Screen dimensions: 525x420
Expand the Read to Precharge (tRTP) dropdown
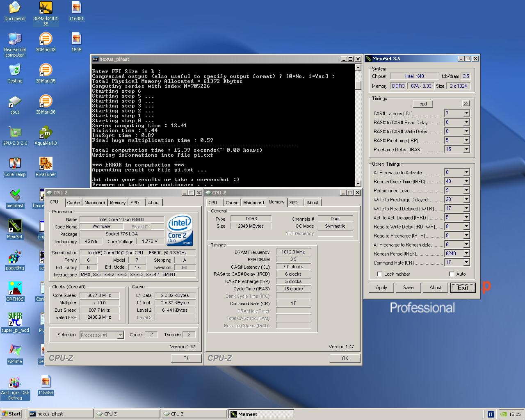click(466, 235)
